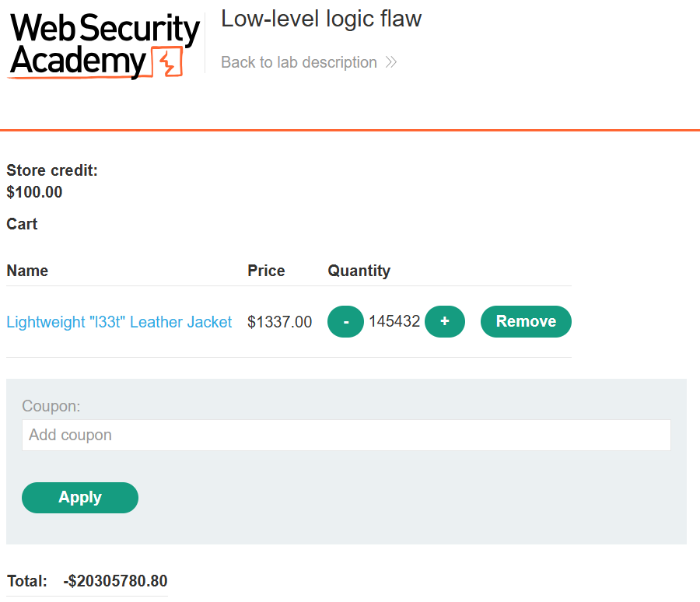This screenshot has height=602, width=700.
Task: Click the Price column header
Action: (266, 271)
